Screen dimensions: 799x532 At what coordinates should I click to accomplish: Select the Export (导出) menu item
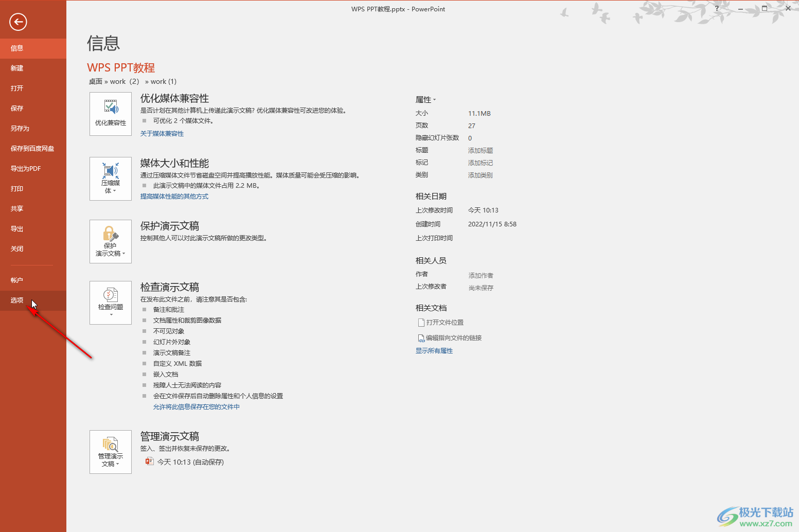(x=33, y=229)
